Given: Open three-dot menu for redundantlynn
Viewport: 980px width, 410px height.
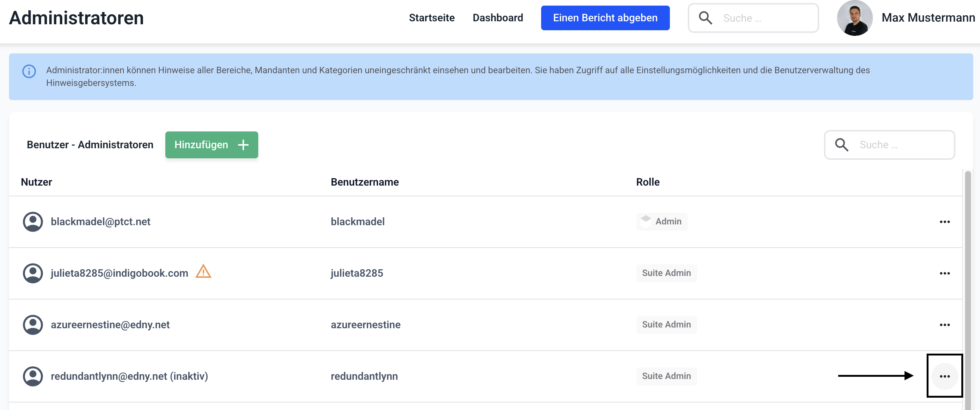Looking at the screenshot, I should (945, 376).
